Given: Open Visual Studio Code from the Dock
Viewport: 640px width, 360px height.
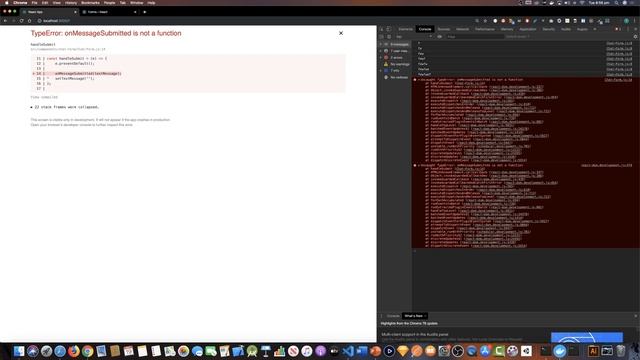Looking at the screenshot, I should (x=348, y=351).
